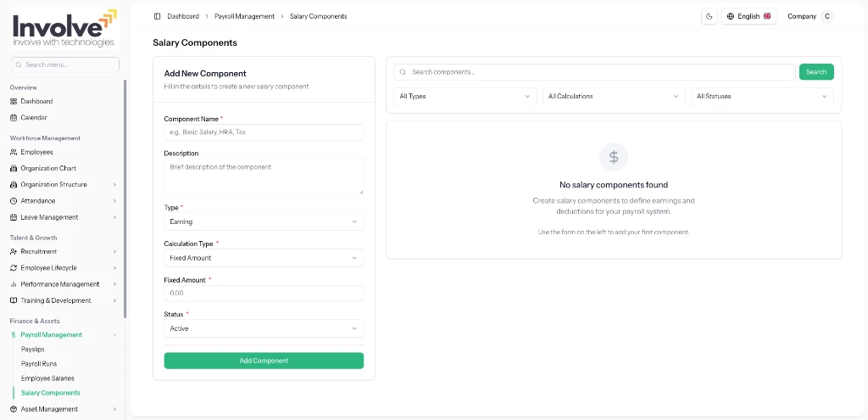Expand the Asset Management chevron
868x420 pixels.
[114, 409]
